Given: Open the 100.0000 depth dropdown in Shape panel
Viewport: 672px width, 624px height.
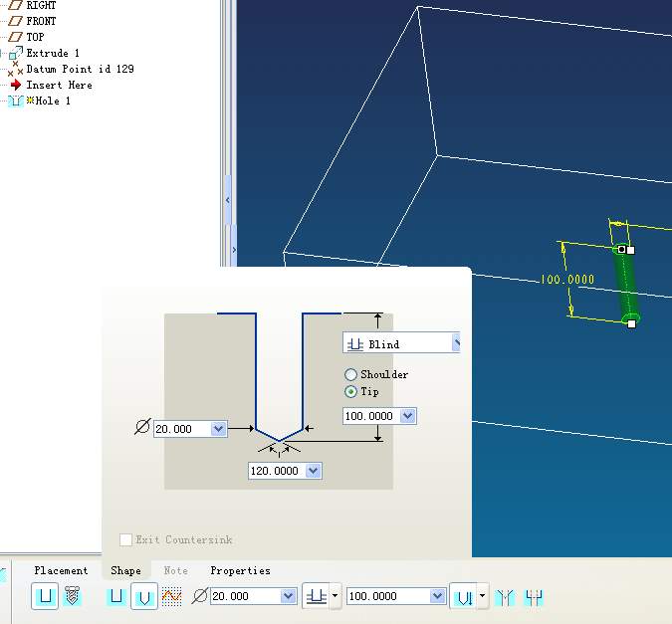Looking at the screenshot, I should (x=407, y=416).
